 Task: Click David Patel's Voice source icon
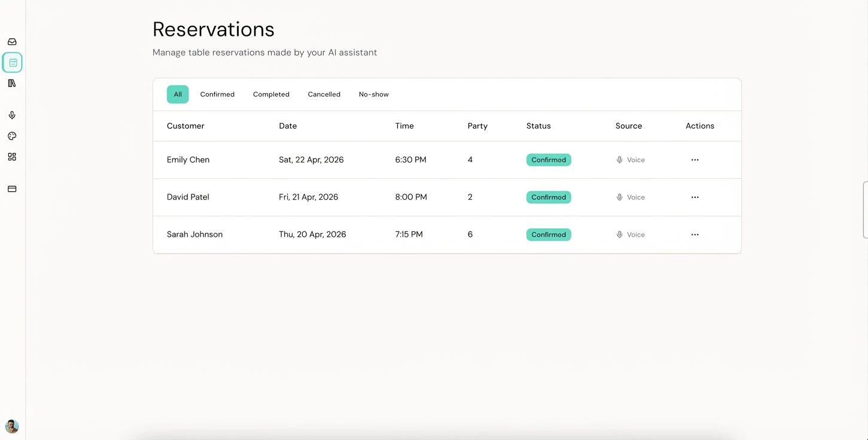point(620,197)
